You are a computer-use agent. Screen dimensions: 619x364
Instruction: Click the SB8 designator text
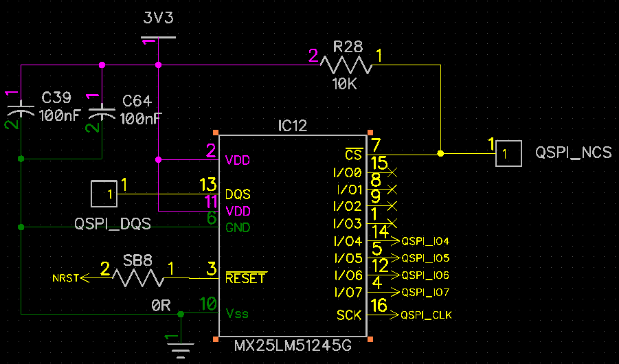tap(137, 260)
